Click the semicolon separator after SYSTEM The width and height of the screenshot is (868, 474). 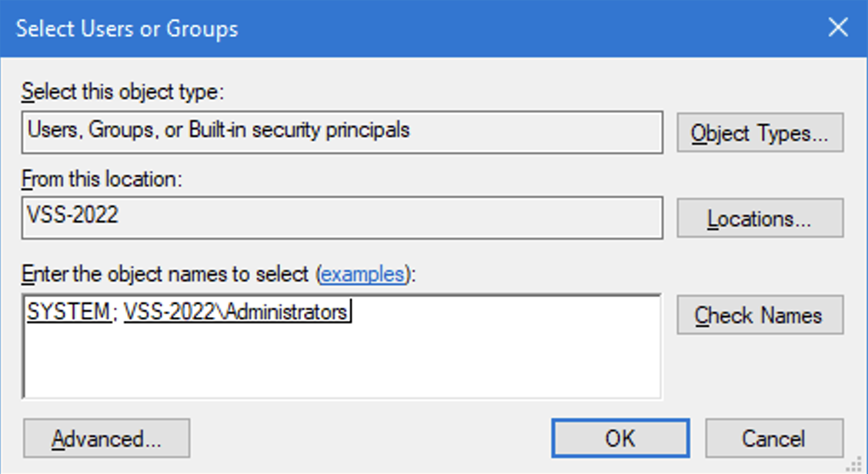tap(115, 313)
